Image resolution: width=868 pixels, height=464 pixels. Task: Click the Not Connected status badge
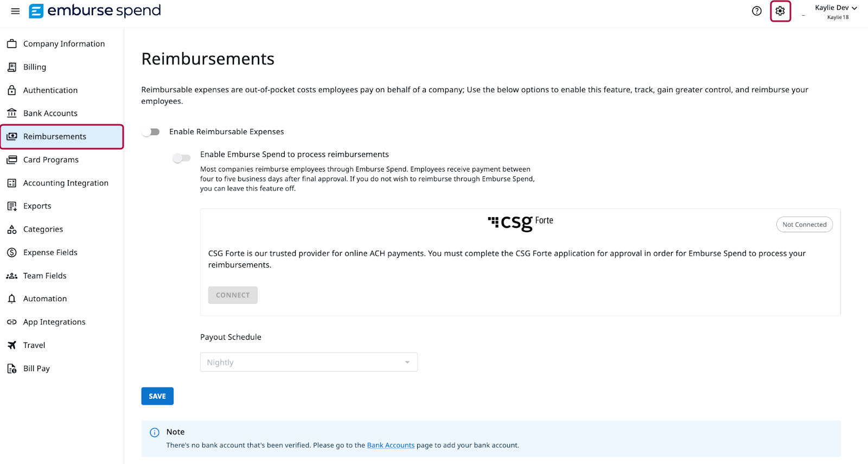pos(804,224)
